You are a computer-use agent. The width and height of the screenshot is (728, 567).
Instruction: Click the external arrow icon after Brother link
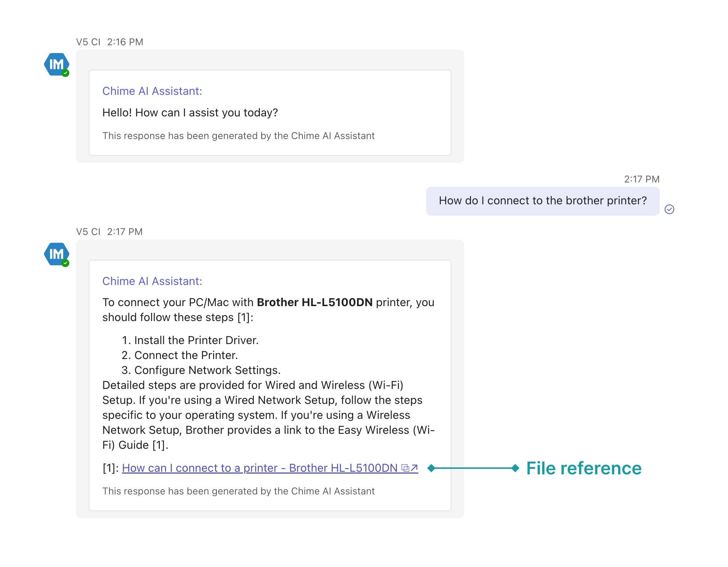[x=414, y=468]
